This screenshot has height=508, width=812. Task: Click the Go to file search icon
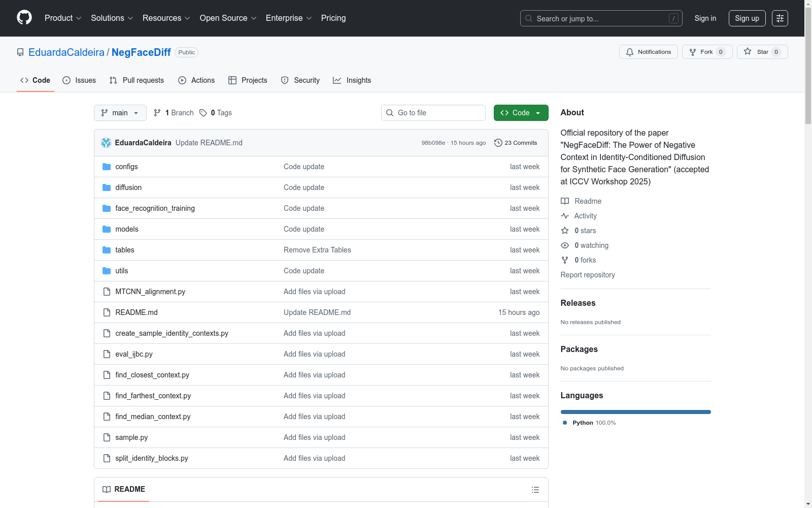pyautogui.click(x=390, y=113)
